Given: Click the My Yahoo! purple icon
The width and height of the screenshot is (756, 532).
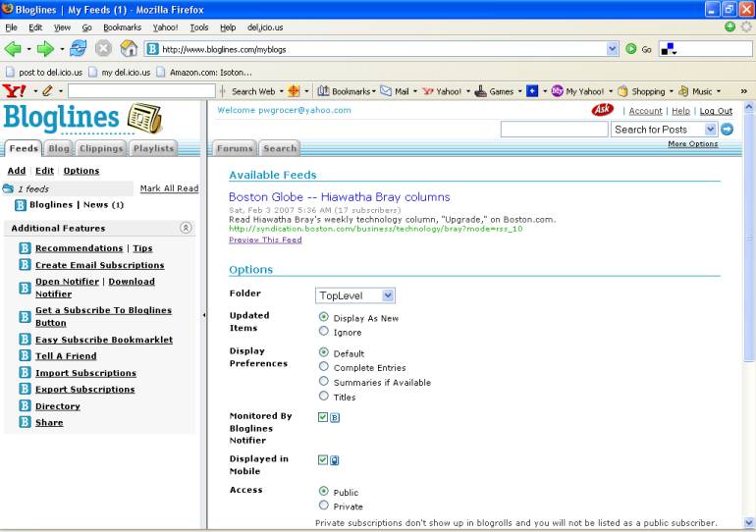Looking at the screenshot, I should click(x=557, y=91).
